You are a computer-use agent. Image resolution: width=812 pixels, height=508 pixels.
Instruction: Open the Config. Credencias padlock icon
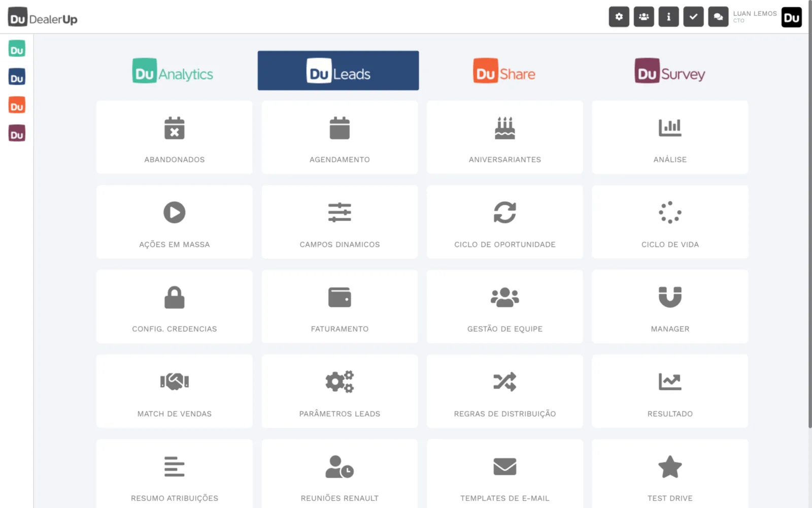pyautogui.click(x=175, y=297)
